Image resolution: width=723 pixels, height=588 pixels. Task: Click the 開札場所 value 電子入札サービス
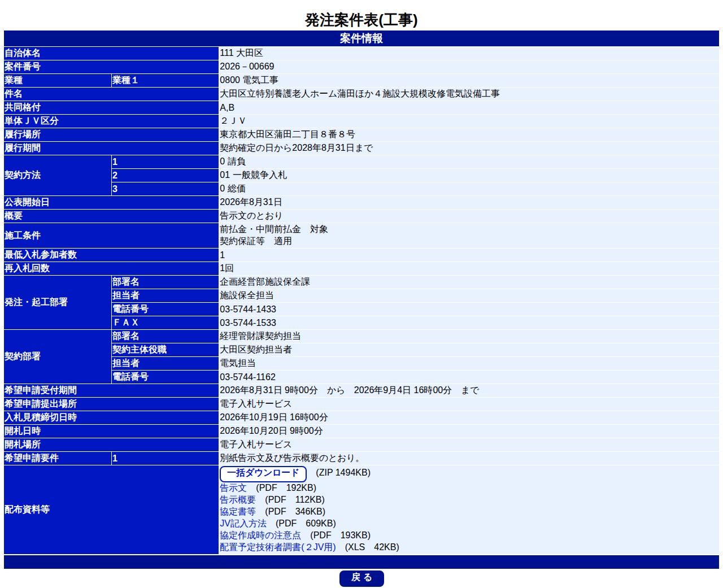click(x=256, y=445)
